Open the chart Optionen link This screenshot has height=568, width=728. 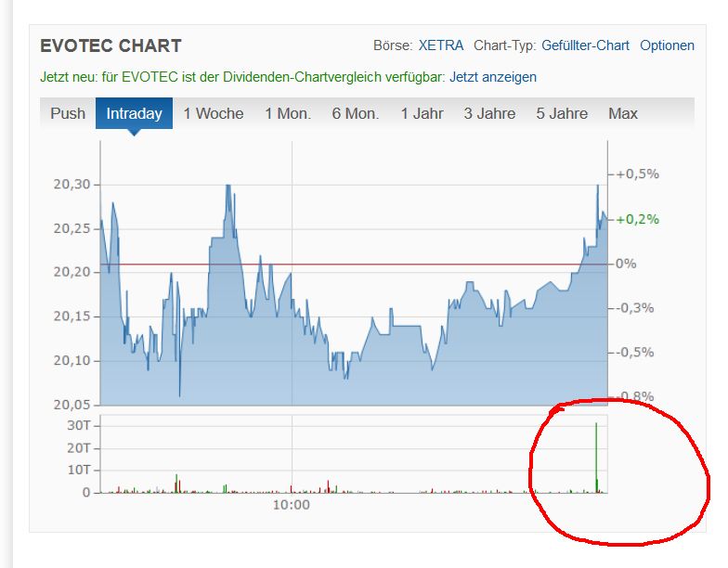point(667,45)
